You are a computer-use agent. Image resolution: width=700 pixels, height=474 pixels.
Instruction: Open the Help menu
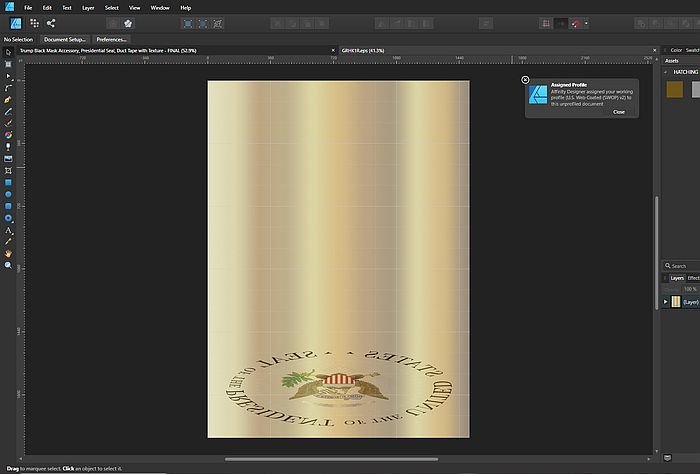tap(186, 8)
